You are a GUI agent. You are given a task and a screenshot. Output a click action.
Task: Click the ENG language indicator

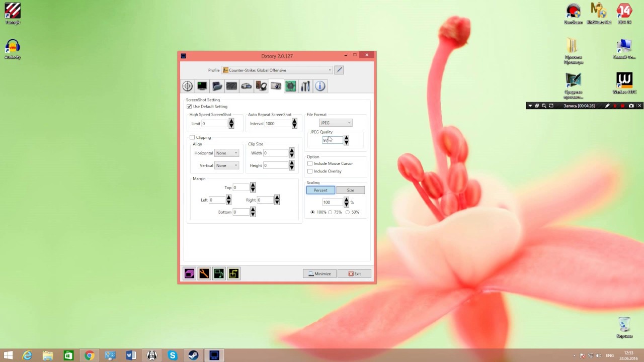(610, 355)
